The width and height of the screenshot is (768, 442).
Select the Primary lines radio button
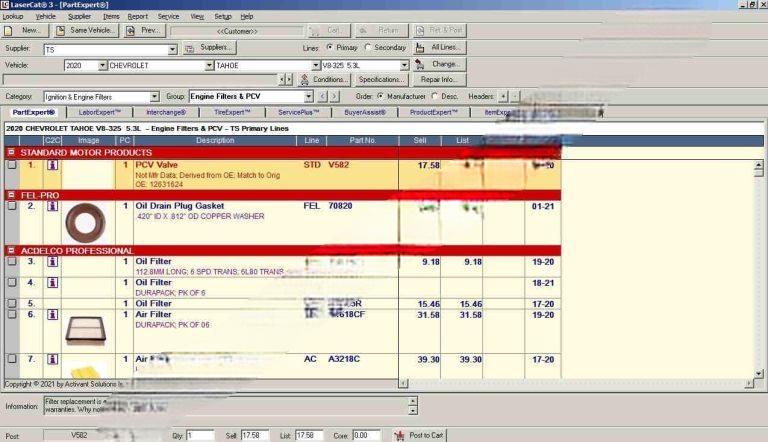coord(330,48)
